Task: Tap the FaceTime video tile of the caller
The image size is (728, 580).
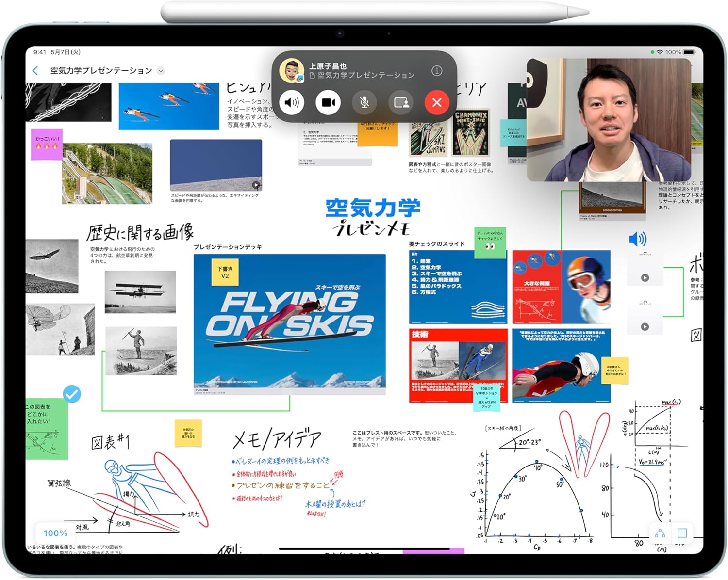Action: 609,120
